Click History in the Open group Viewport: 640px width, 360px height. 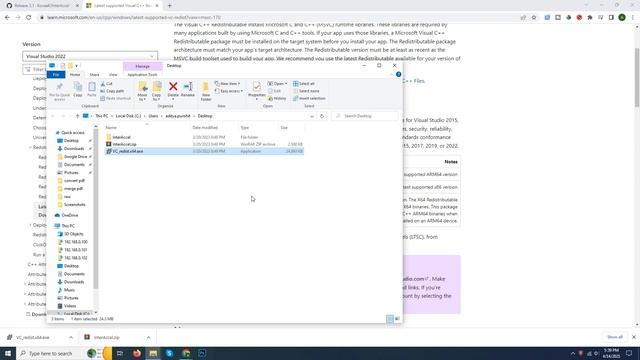pos(277,98)
